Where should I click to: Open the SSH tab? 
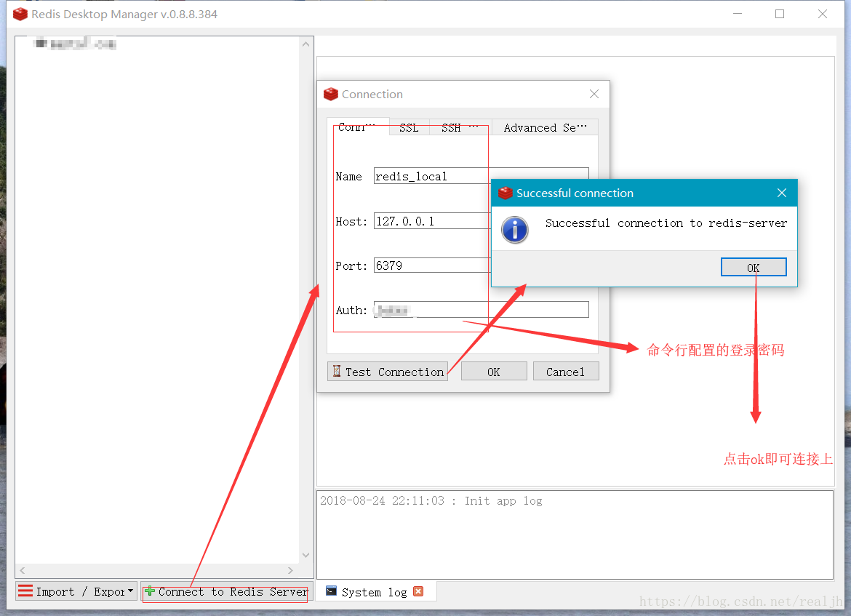(x=460, y=127)
